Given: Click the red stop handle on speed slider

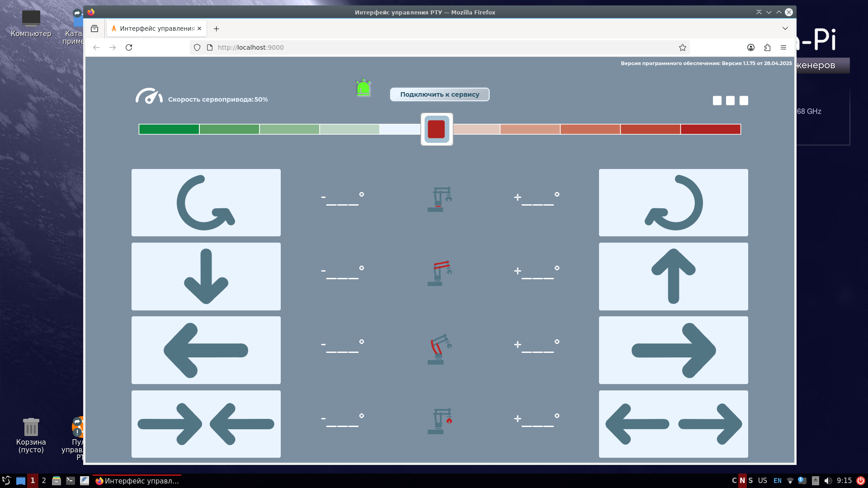Looking at the screenshot, I should (436, 129).
